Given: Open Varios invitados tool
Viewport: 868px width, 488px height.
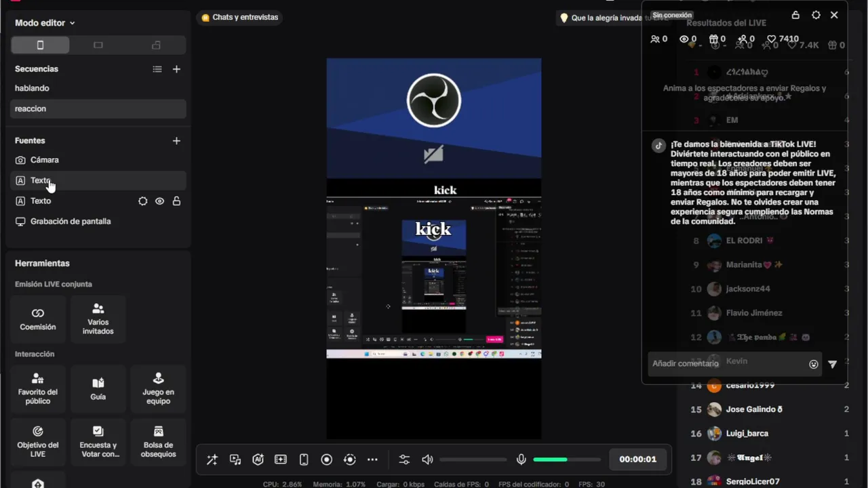Looking at the screenshot, I should point(98,319).
